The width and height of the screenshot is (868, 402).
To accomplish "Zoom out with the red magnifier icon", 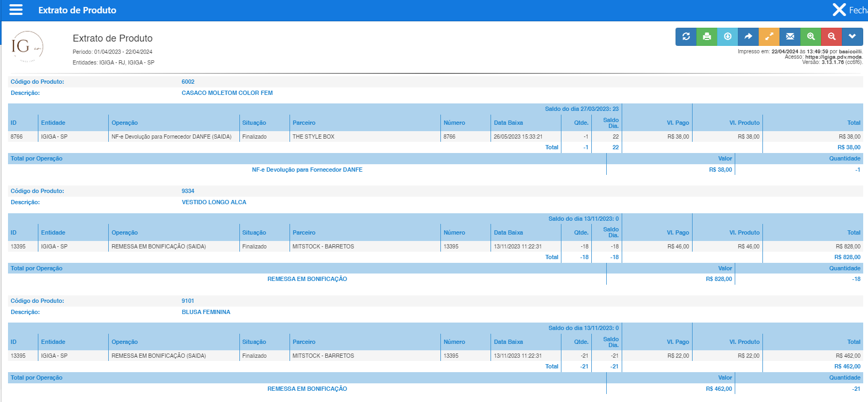I will 832,37.
